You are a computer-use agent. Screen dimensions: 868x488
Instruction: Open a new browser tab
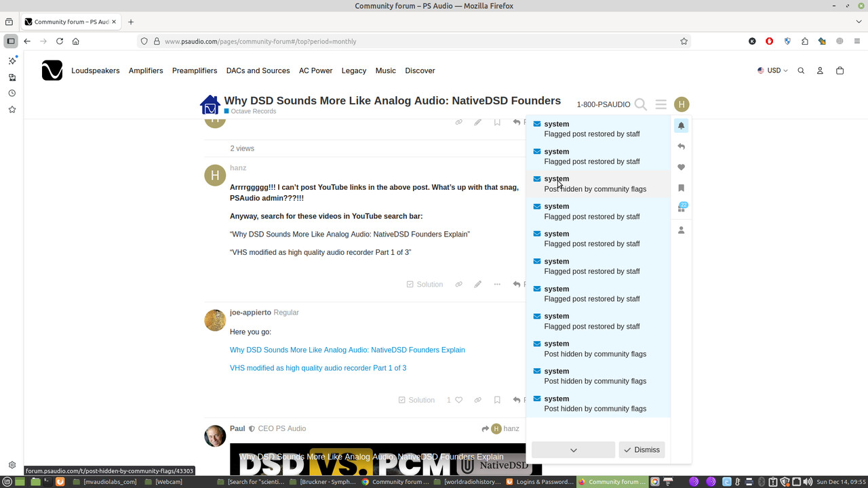(131, 22)
